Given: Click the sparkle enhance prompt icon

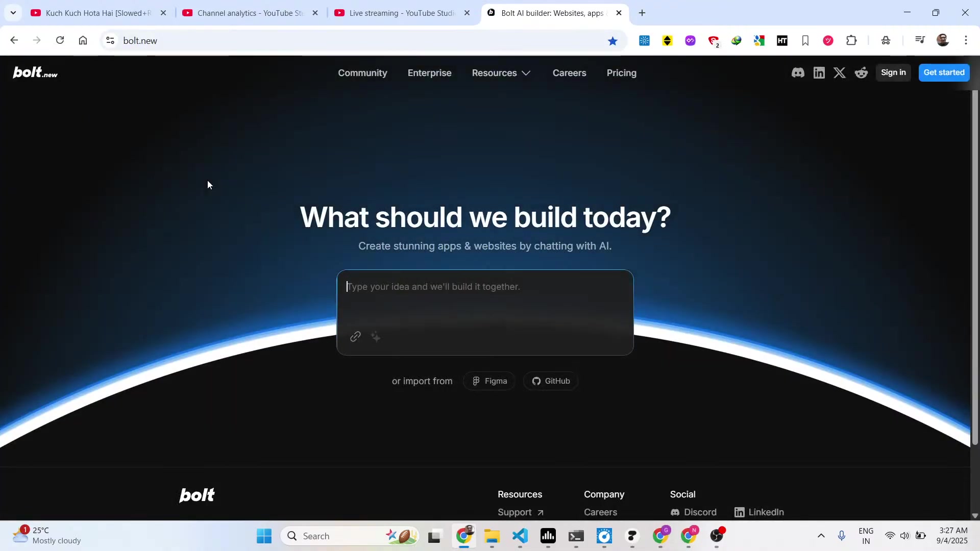Looking at the screenshot, I should pyautogui.click(x=376, y=337).
